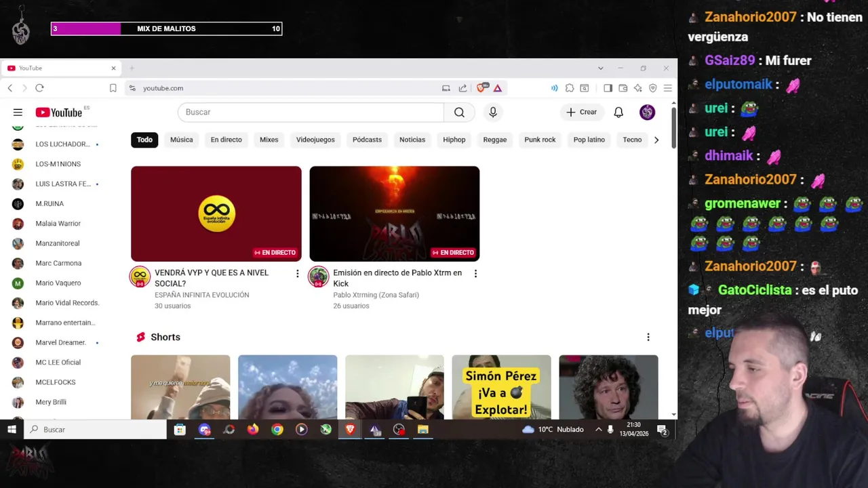Select the Mixes category chip
Screen dimensions: 868x488
click(269, 140)
